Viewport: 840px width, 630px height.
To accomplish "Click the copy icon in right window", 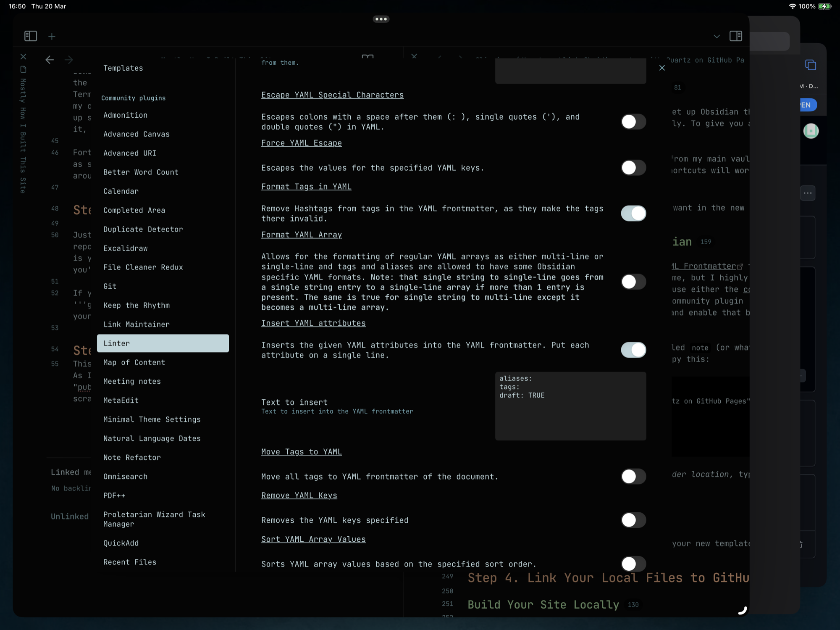I will 811,65.
